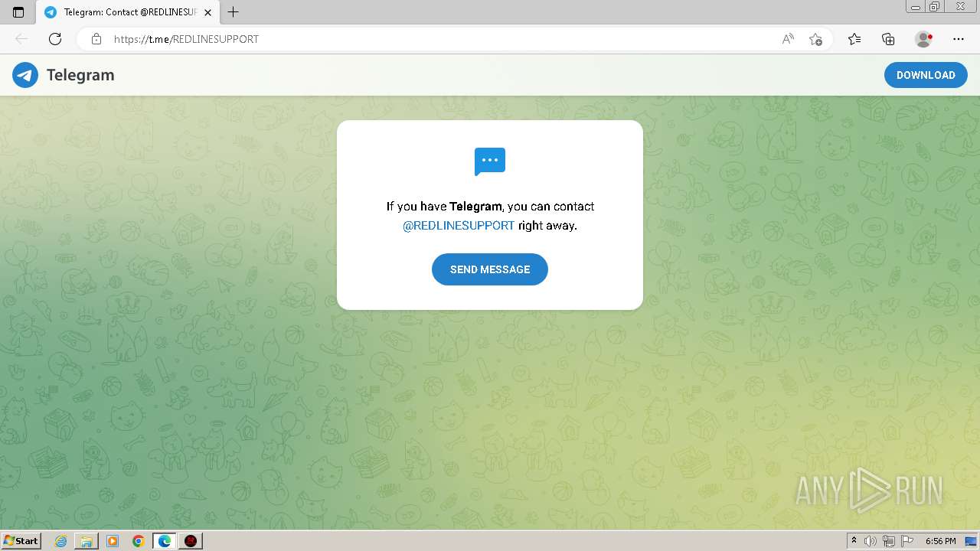
Task: Click the Telegram logo icon in the header
Action: coord(25,75)
